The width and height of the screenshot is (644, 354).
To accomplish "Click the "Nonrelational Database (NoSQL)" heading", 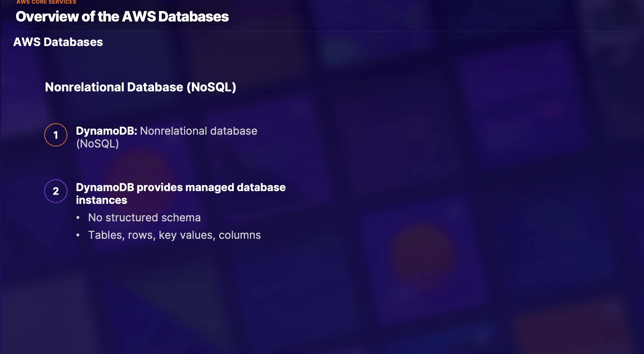I will tap(141, 87).
